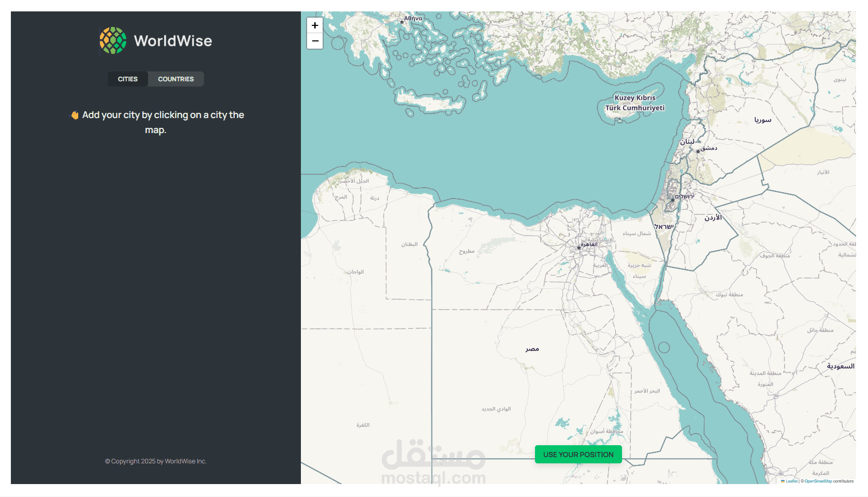Open the OpenStreetMap attribution link
868x497 pixels.
pos(818,481)
